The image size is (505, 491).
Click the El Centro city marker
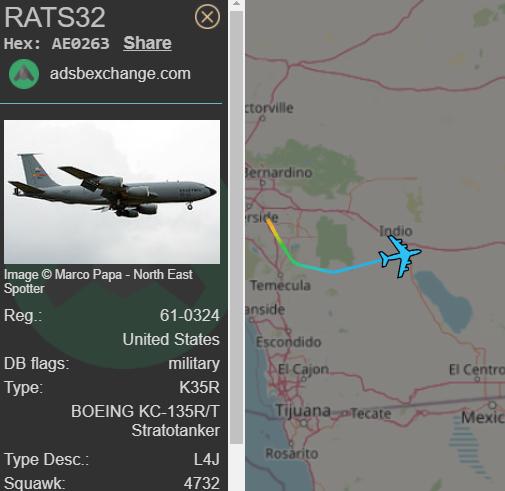coord(477,379)
